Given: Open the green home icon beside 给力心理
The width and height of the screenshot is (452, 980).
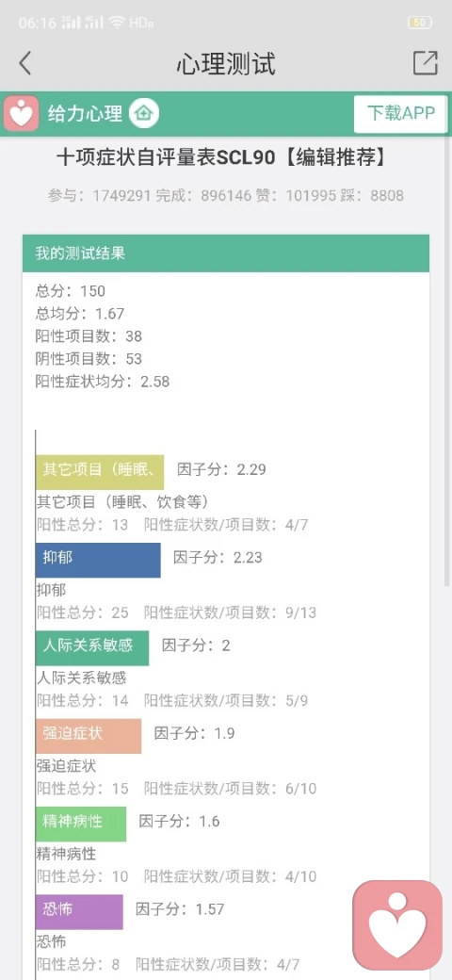Looking at the screenshot, I should tap(144, 114).
